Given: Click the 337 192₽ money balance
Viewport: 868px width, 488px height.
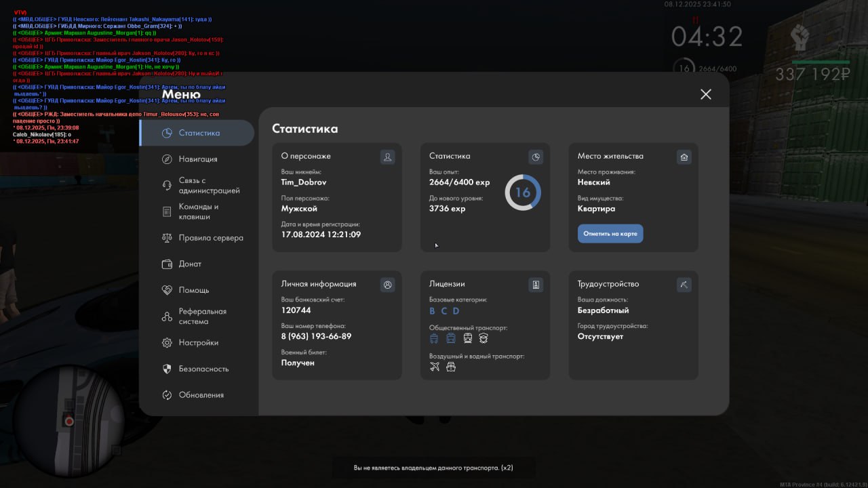Looking at the screenshot, I should 812,75.
